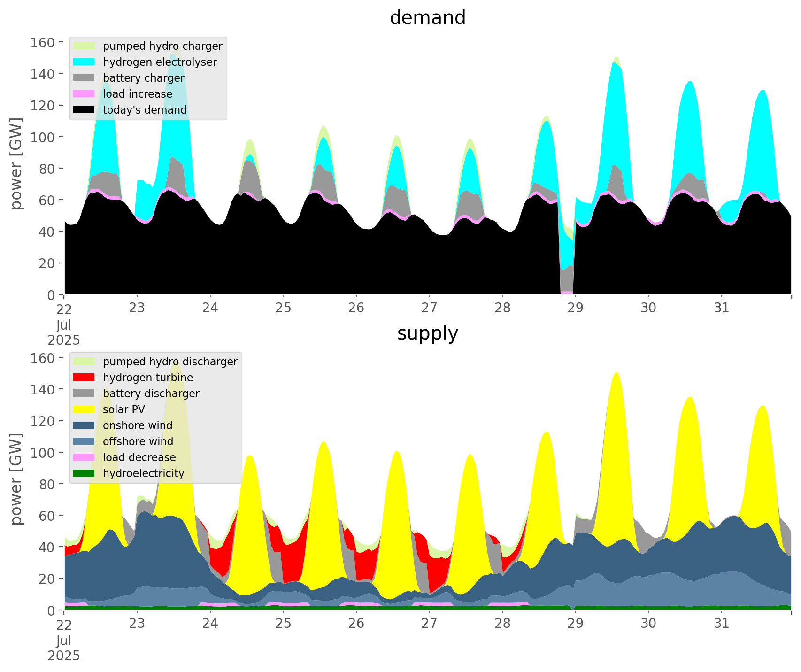Select the yellow solar PV legend swatch
This screenshot has height=672, width=801.
pyautogui.click(x=84, y=409)
